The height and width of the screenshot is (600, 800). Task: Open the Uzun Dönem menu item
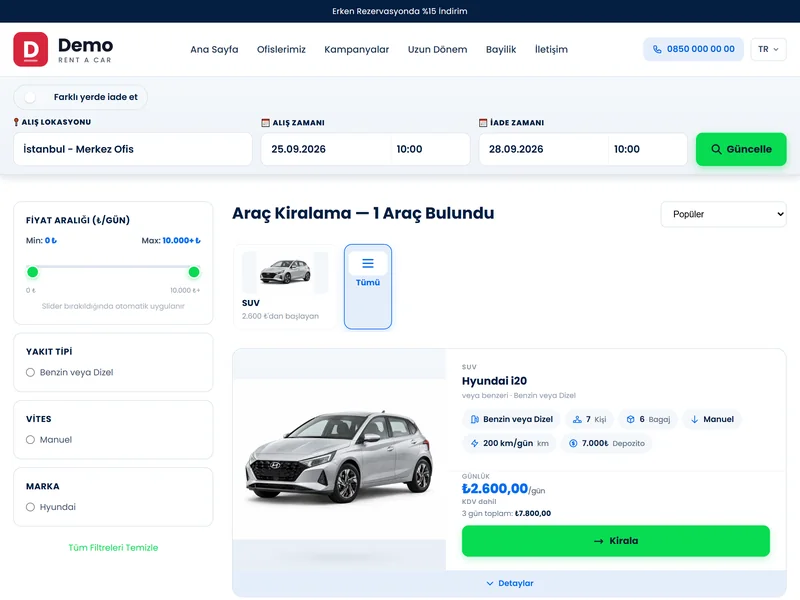pos(437,49)
